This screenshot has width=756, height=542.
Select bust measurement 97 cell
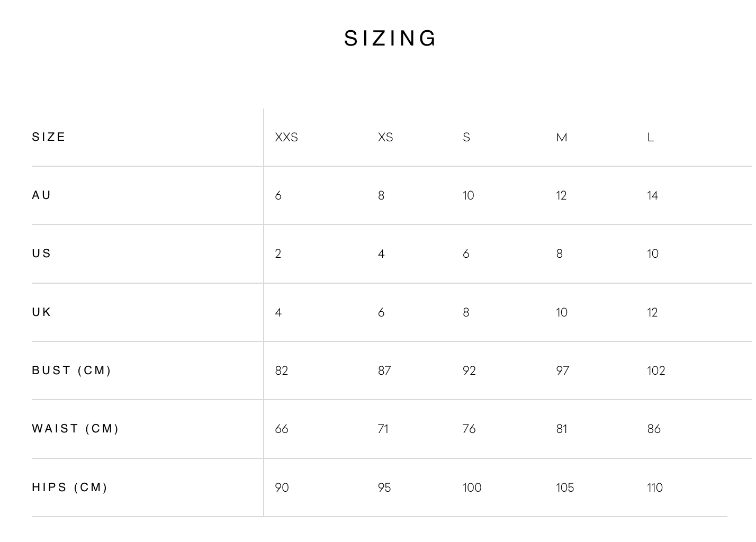point(563,371)
